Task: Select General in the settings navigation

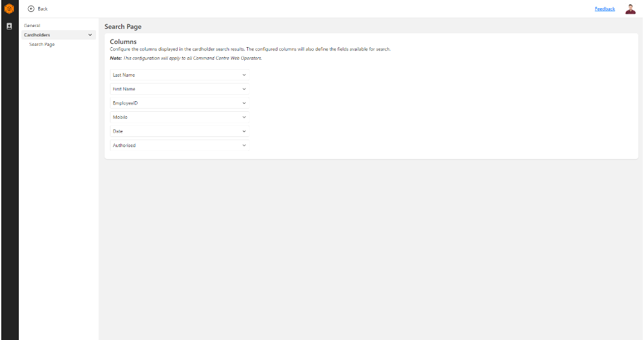Action: pos(32,25)
